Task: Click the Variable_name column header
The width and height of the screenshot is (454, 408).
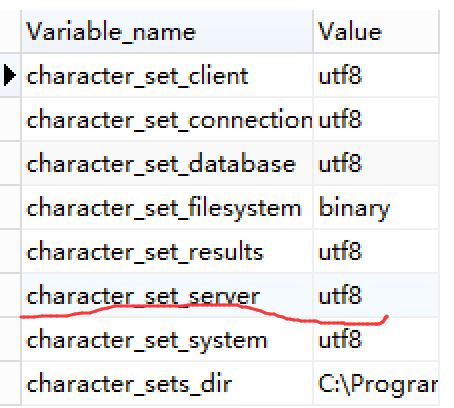Action: [167, 31]
